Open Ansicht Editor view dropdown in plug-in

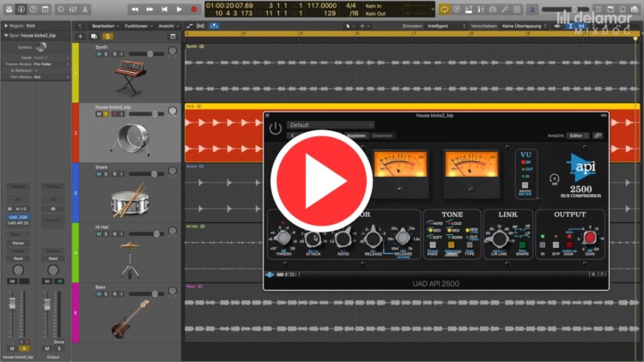pos(578,136)
